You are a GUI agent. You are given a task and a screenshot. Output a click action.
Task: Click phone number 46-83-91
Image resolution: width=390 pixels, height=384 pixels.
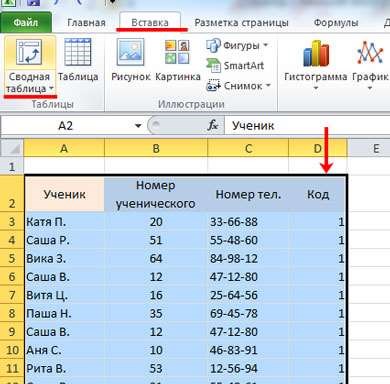coord(248,350)
